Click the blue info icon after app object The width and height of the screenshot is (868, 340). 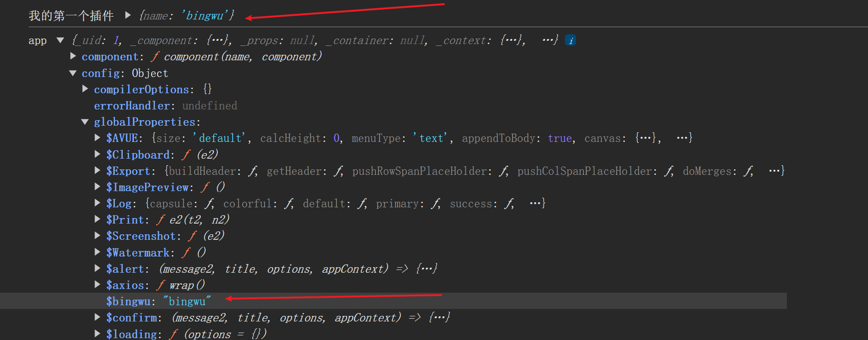pos(570,41)
